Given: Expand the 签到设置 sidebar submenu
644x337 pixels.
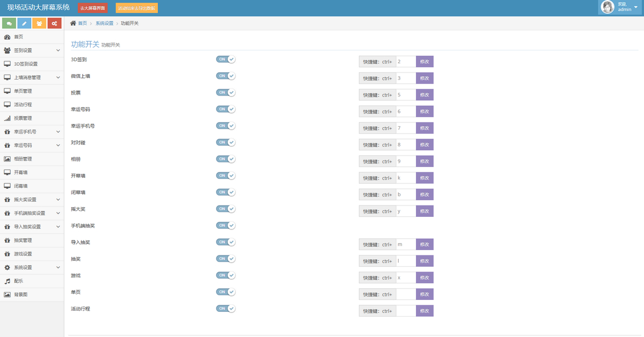Looking at the screenshot, I should click(x=58, y=50).
